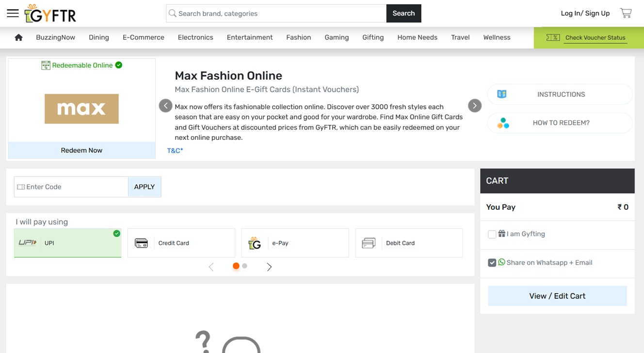Open Check Voucher Status link

pyautogui.click(x=595, y=38)
